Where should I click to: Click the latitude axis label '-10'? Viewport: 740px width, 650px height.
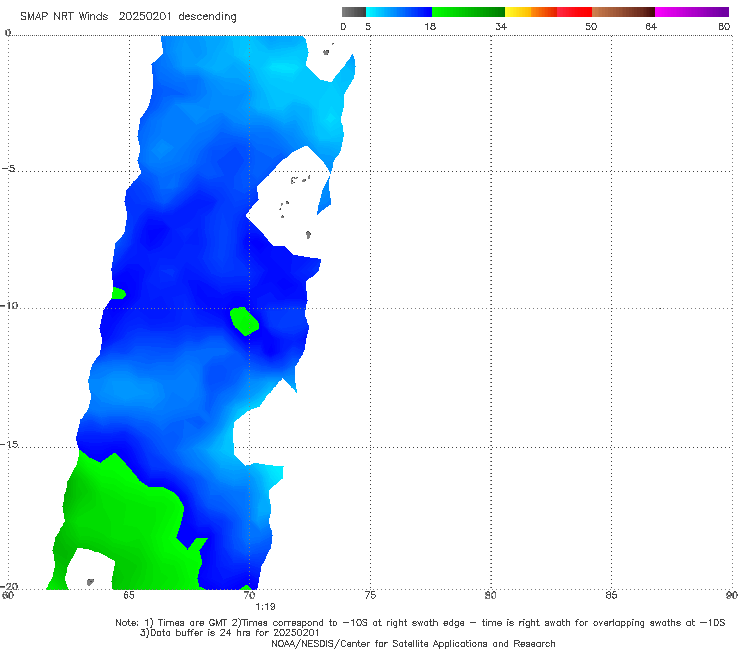[8, 305]
